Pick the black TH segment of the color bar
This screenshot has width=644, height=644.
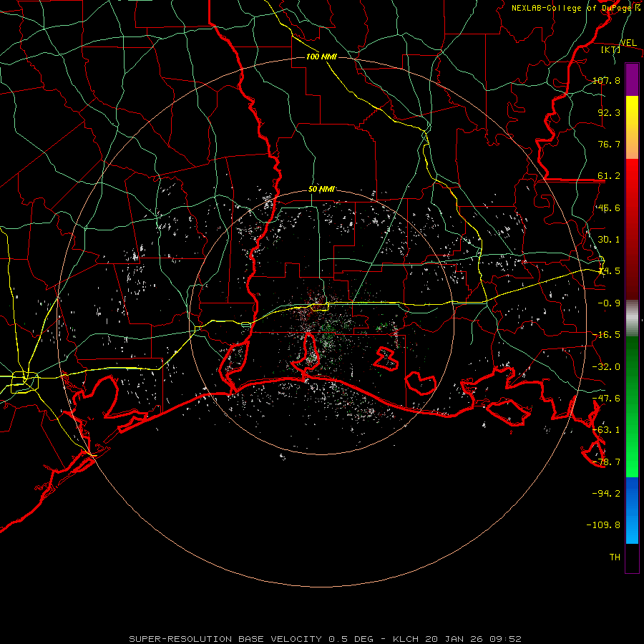(x=632, y=557)
